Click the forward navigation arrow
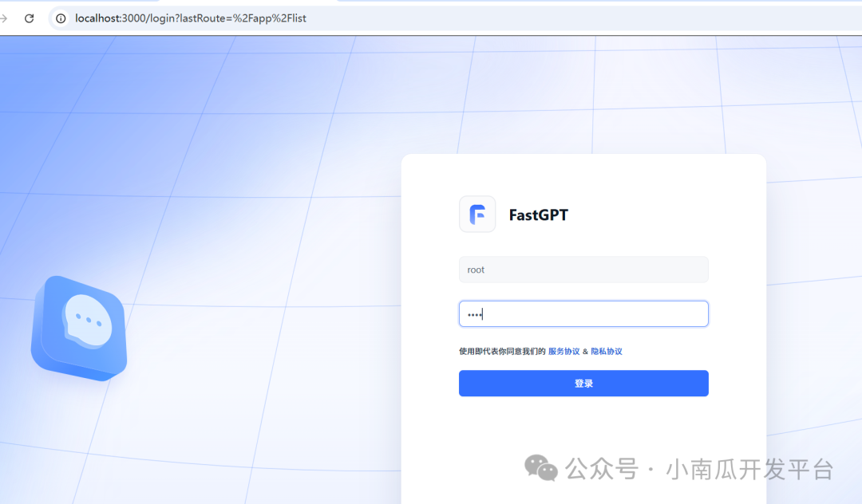Screen dimensions: 862x504 [3, 18]
